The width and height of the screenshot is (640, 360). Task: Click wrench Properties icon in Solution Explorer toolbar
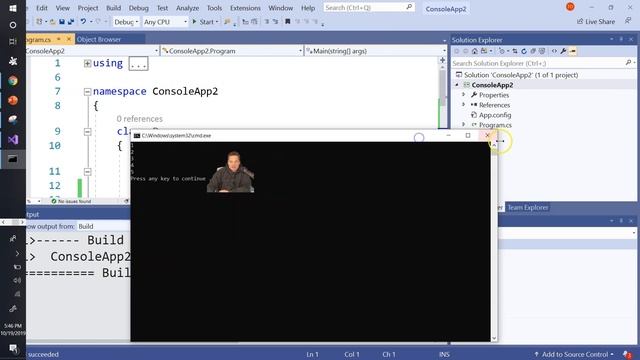pyautogui.click(x=563, y=51)
